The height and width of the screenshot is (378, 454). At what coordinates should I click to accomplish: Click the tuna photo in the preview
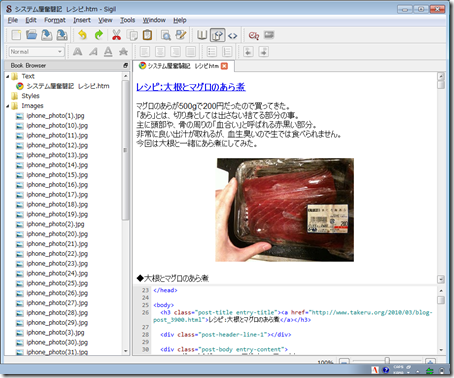point(285,210)
